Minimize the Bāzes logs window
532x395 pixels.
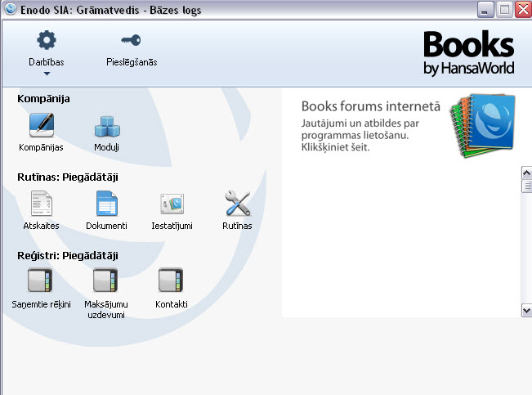pyautogui.click(x=485, y=10)
